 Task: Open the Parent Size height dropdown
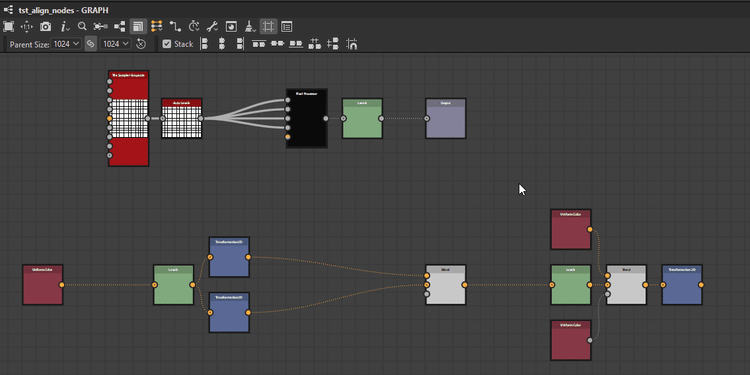point(115,44)
